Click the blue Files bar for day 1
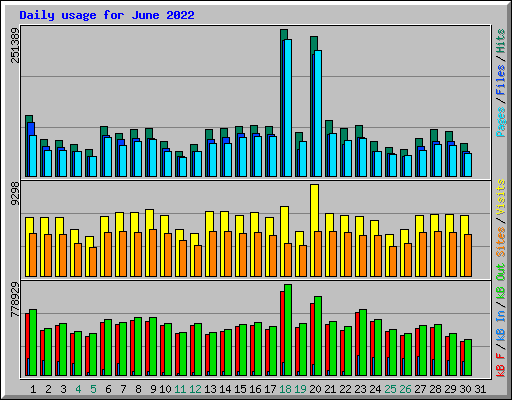The height and width of the screenshot is (400, 512). 31,128
